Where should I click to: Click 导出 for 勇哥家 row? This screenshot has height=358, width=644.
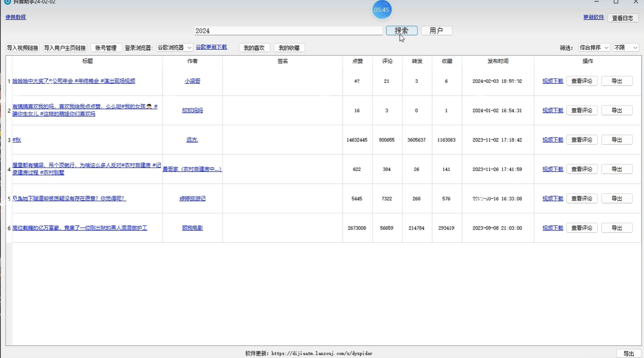tap(617, 169)
